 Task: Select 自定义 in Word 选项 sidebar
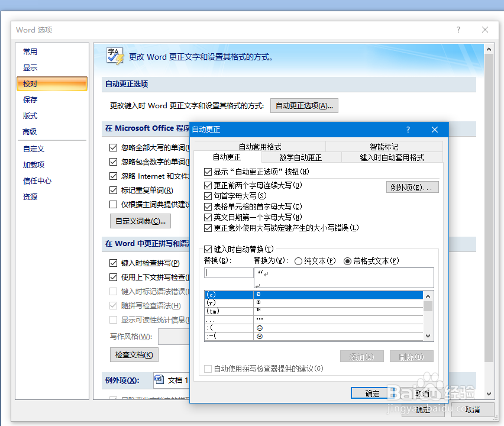tap(51, 149)
